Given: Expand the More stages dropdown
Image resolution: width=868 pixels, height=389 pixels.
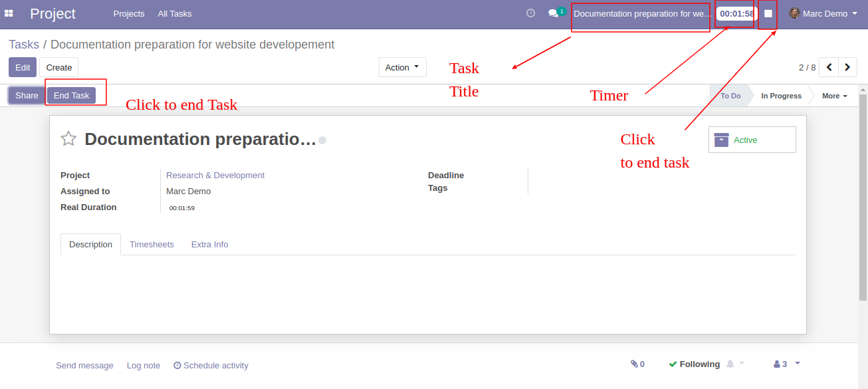Looking at the screenshot, I should (835, 96).
